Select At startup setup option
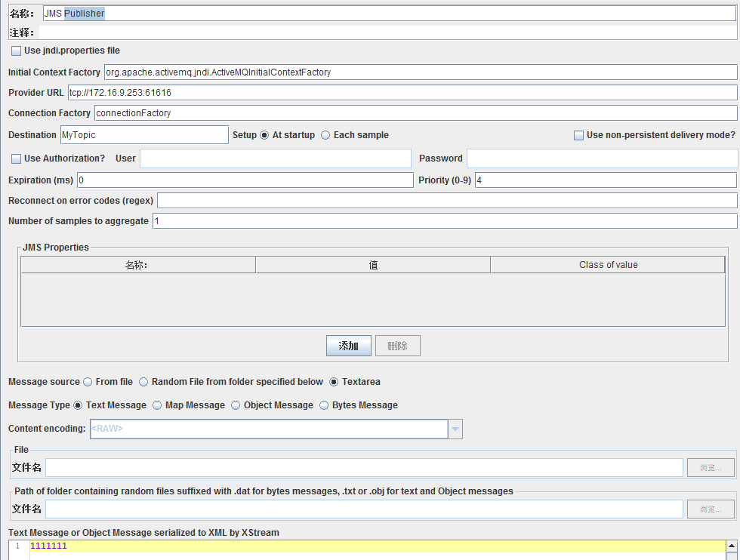 [x=264, y=135]
